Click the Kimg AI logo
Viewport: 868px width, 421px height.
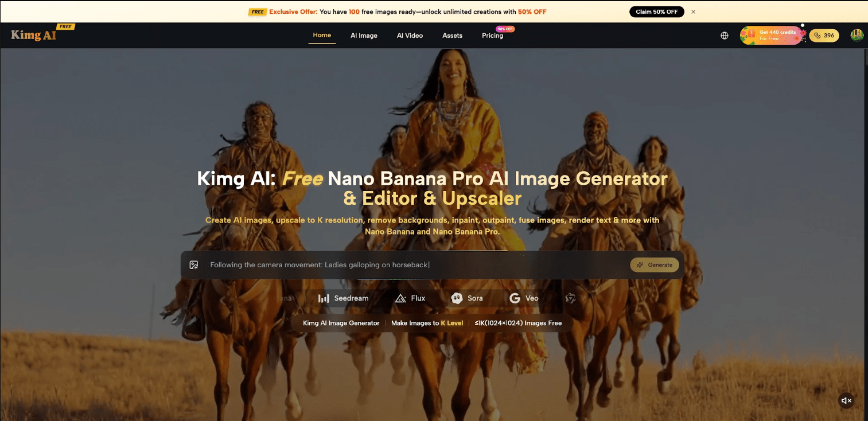pyautogui.click(x=34, y=36)
